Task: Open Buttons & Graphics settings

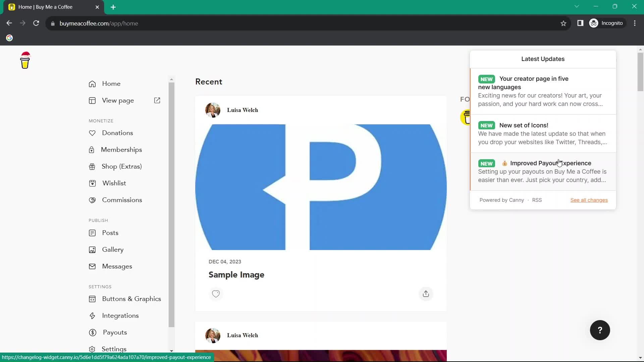Action: (x=131, y=299)
